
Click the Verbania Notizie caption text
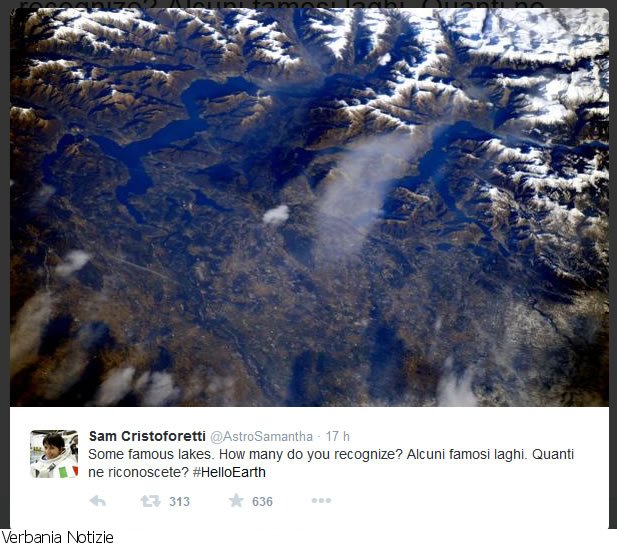coord(57,538)
